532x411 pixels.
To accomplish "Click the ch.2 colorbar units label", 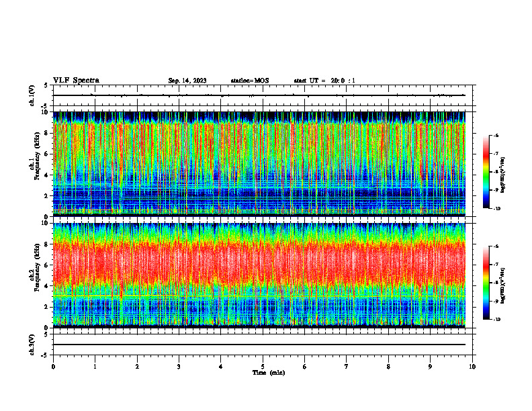I will point(503,286).
